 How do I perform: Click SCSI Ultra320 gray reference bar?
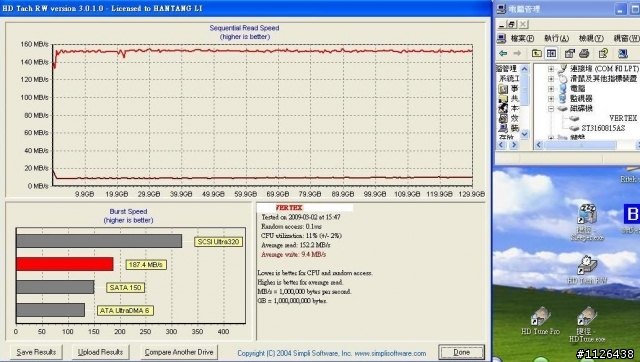click(x=99, y=241)
